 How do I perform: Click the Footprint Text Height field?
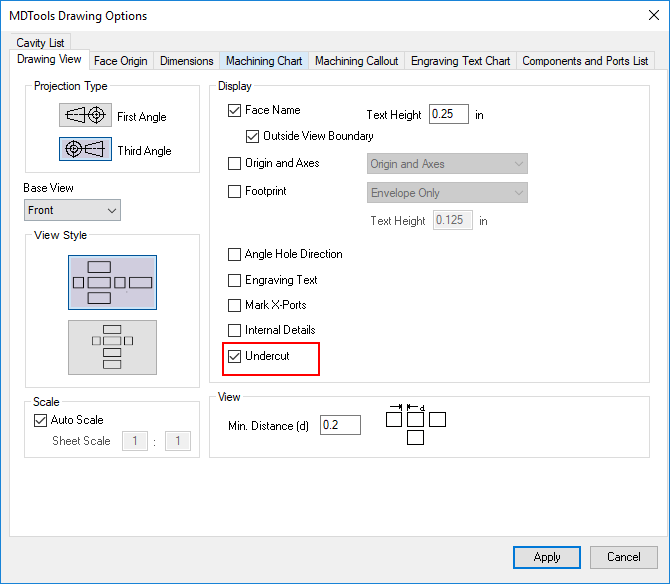point(453,220)
